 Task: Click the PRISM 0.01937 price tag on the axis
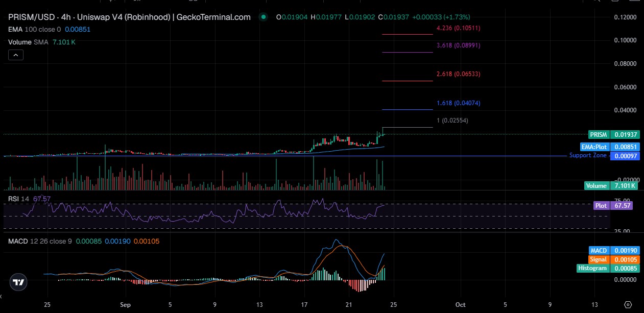point(613,134)
